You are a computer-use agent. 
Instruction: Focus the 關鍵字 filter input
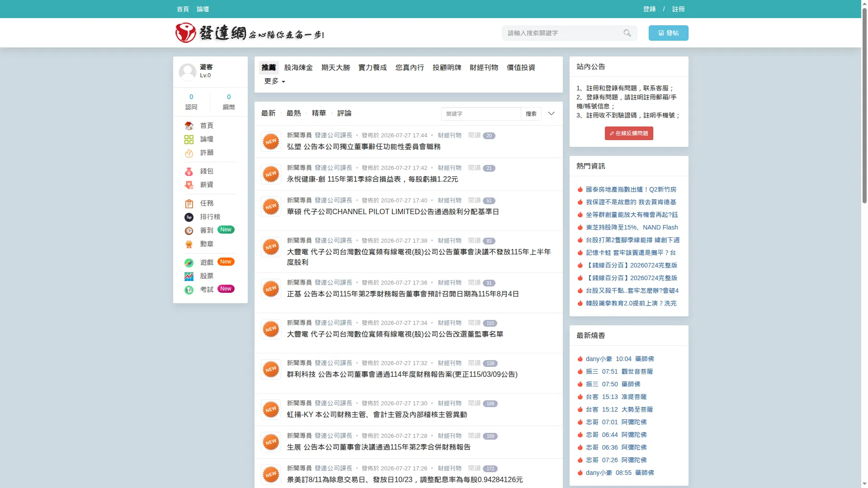tap(481, 114)
